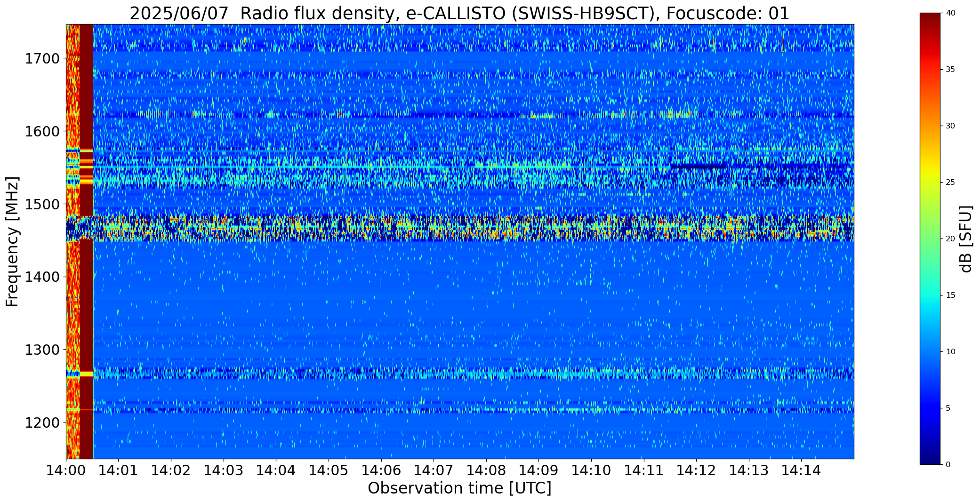Viewport: 980px width, 502px height.
Task: Click the 14:02 time tick label
Action: pos(171,470)
